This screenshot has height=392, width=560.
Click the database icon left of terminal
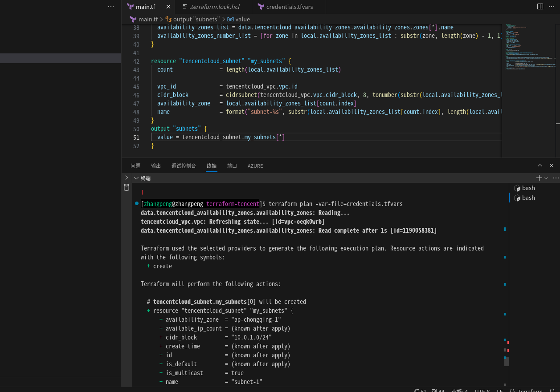pos(127,187)
